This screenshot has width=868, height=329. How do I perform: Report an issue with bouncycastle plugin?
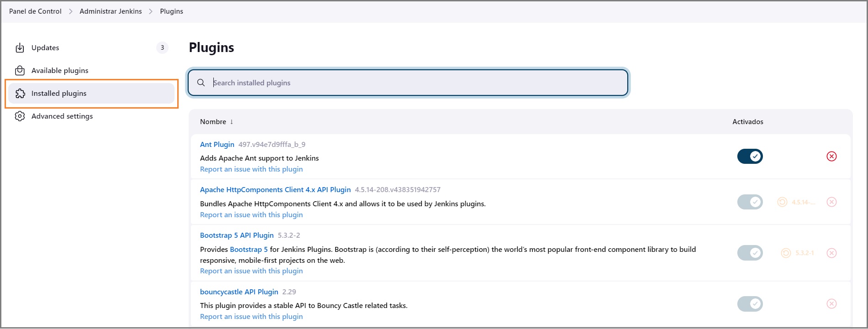[x=251, y=317]
